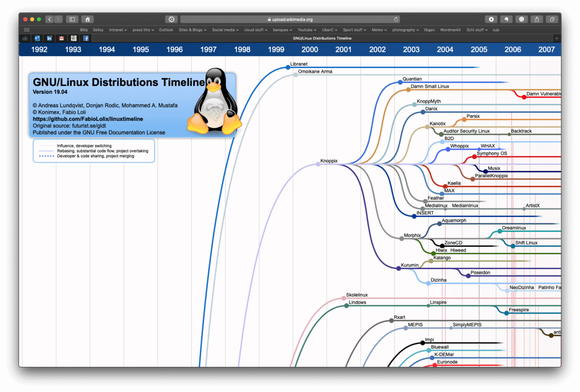Open the Bitly bookmark
Image resolution: width=580 pixels, height=392 pixels.
(84, 30)
